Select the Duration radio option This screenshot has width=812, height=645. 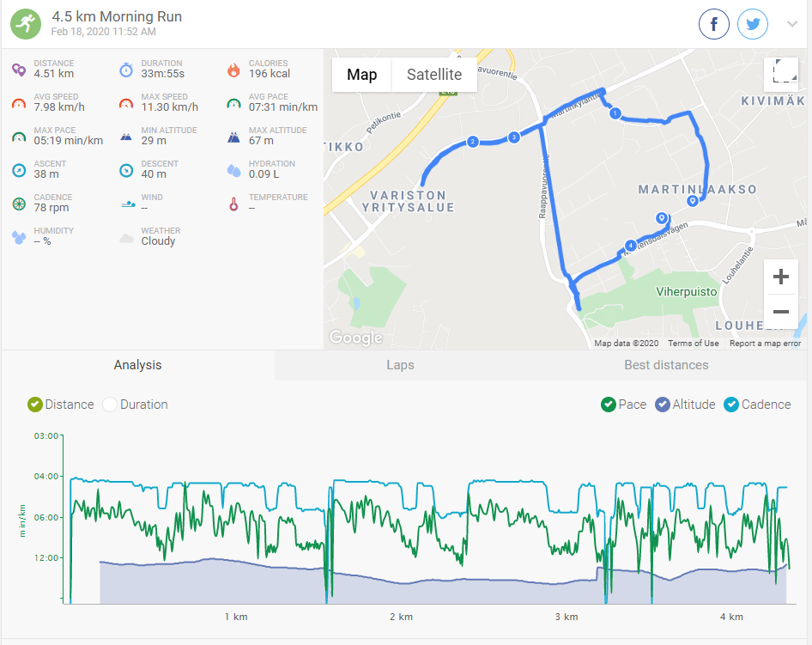tap(110, 405)
